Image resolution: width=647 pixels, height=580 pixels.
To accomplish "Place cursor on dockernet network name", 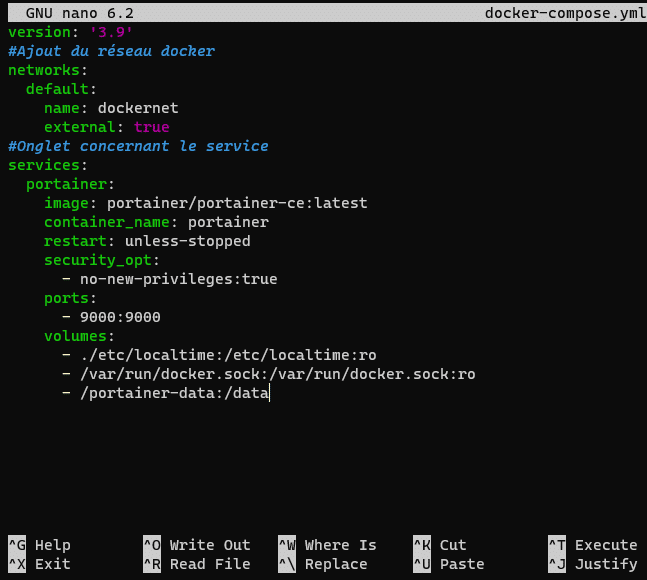I will tap(138, 108).
